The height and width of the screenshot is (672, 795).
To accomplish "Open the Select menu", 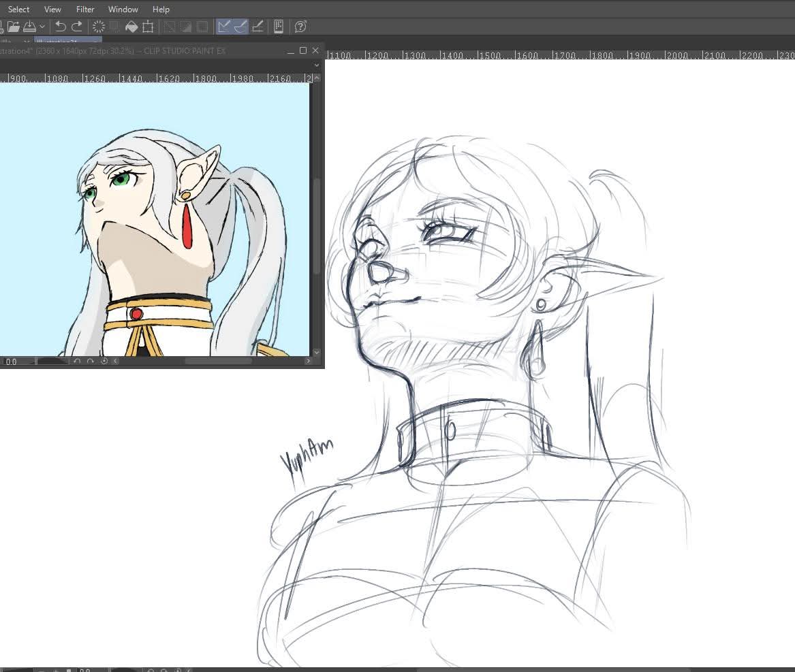I will pos(19,9).
